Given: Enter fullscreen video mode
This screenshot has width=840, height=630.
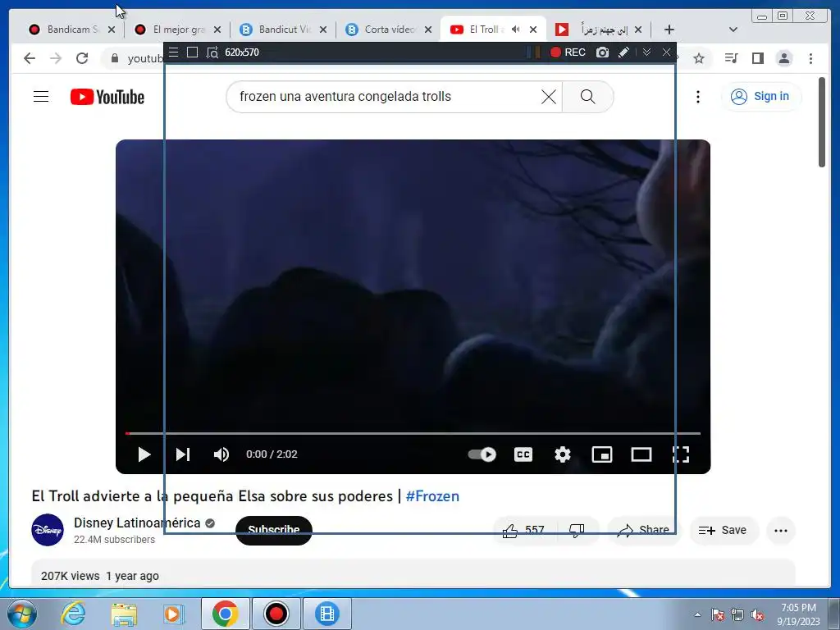Looking at the screenshot, I should (680, 454).
